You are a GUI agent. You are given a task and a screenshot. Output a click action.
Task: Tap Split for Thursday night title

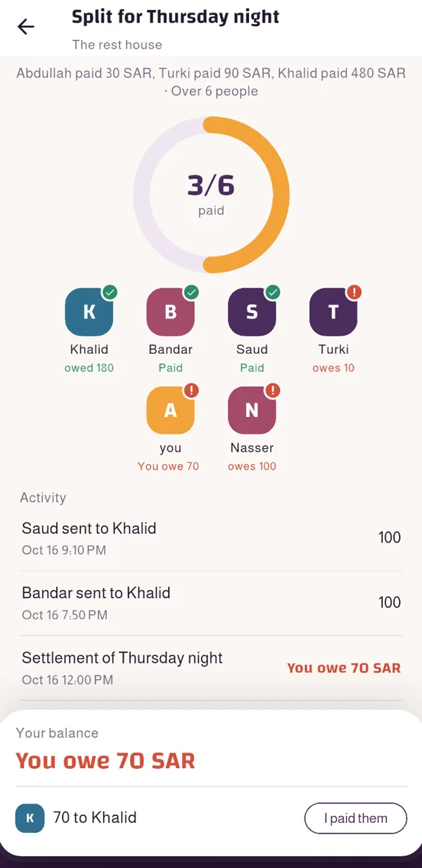(x=176, y=16)
